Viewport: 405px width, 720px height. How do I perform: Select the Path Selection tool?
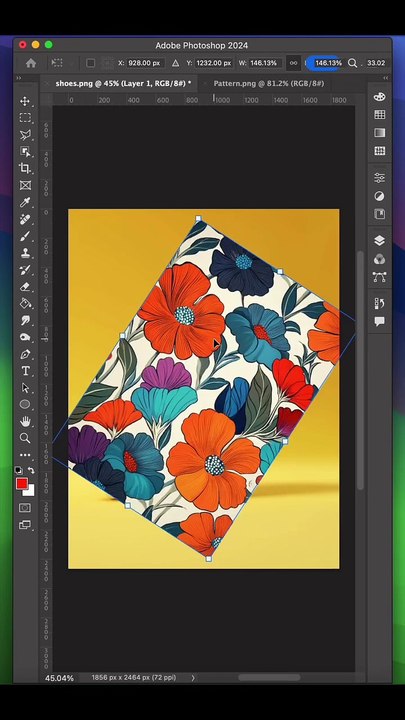click(x=25, y=388)
